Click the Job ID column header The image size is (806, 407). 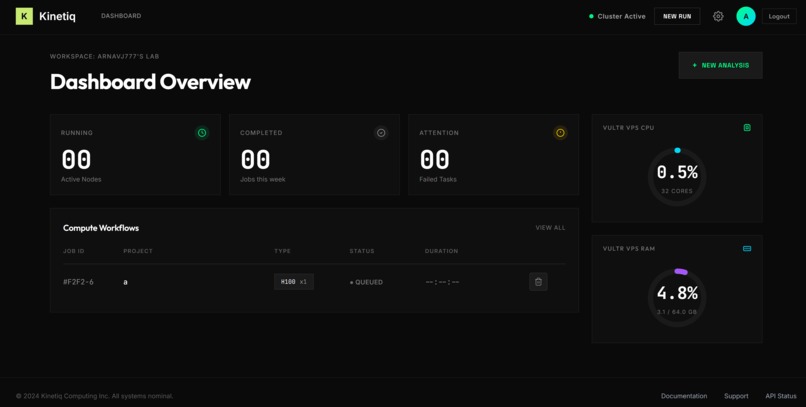(x=74, y=251)
